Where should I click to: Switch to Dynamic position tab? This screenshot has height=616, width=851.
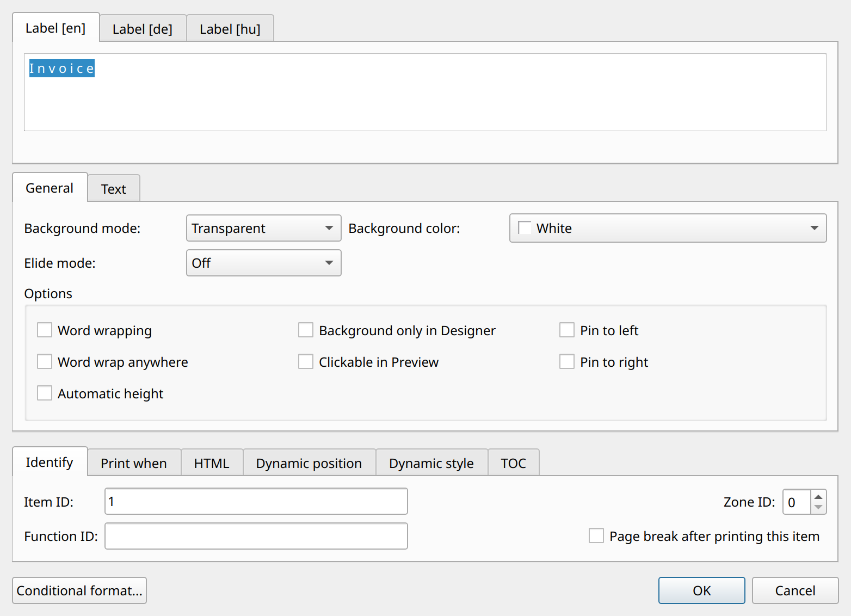(x=309, y=463)
